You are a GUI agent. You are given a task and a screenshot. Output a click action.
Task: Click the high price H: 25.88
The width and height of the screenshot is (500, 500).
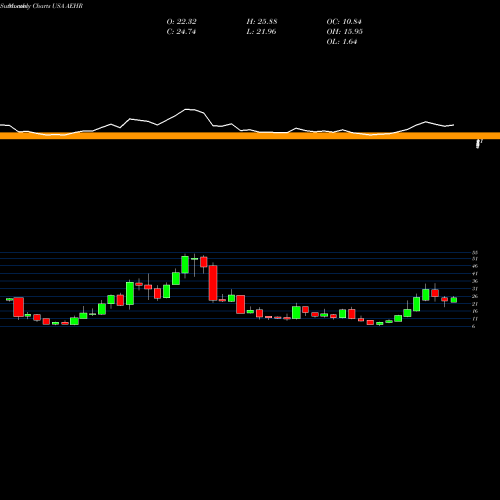click(x=262, y=22)
